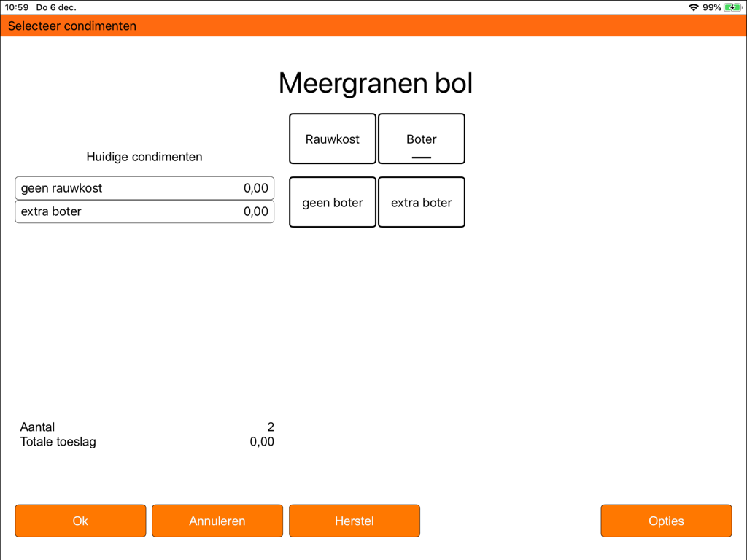Open the Opties menu
Viewport: 747px width, 560px height.
pyautogui.click(x=666, y=521)
